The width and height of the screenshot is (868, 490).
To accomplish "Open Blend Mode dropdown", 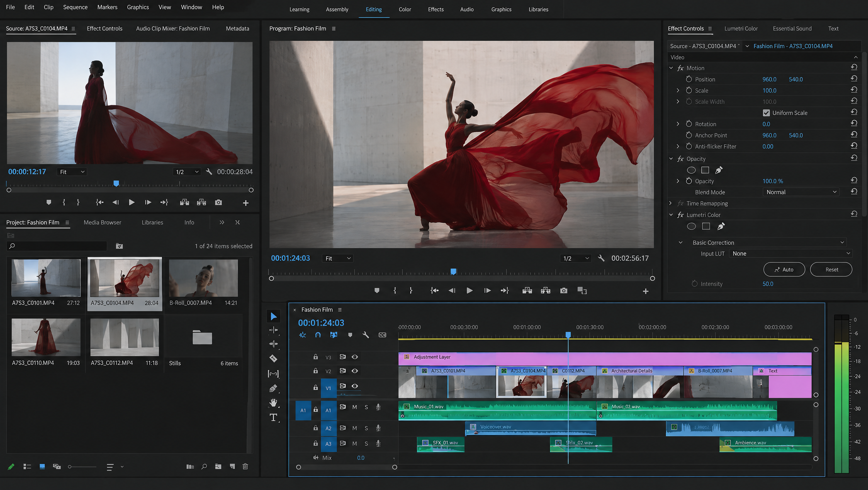I will point(801,192).
